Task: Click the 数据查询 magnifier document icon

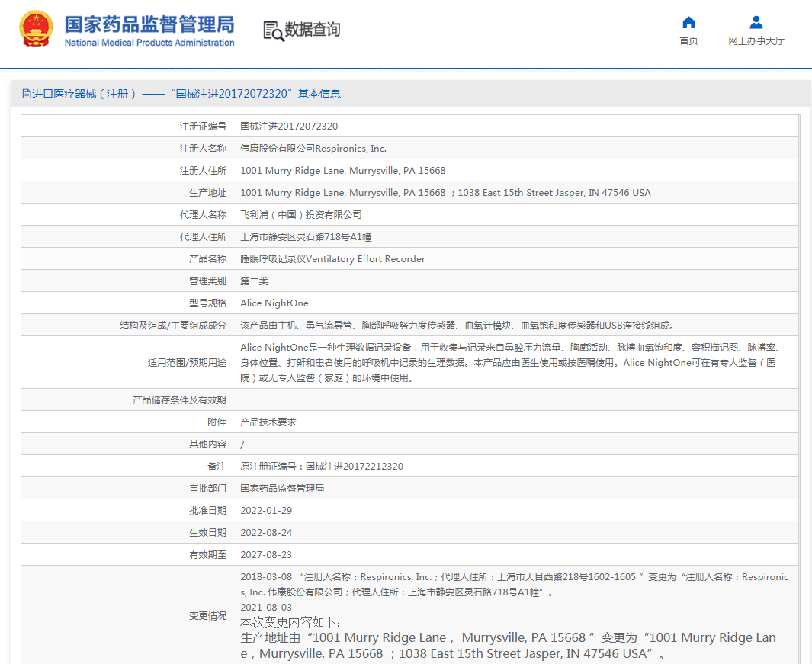Action: 273,30
